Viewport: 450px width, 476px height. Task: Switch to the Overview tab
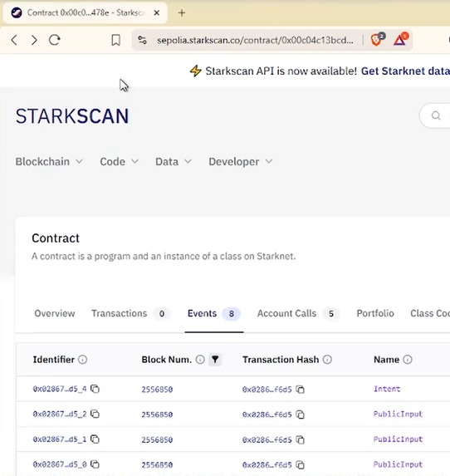click(x=55, y=313)
